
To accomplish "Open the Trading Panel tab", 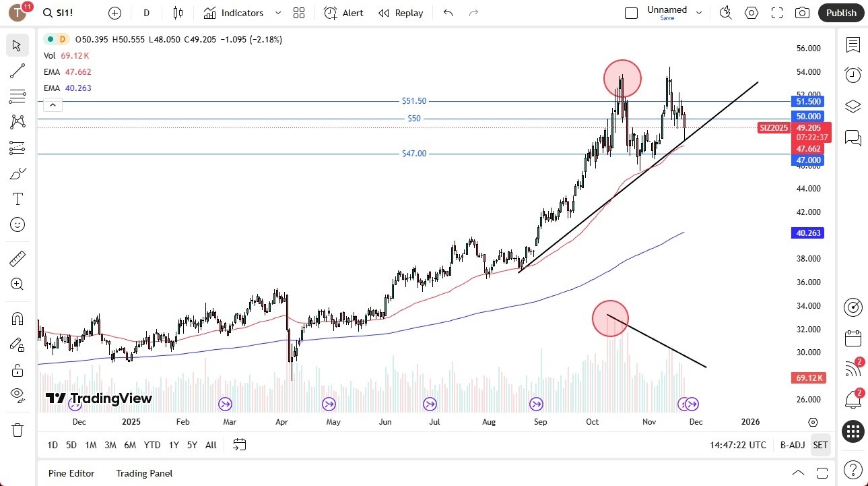I will [x=143, y=473].
